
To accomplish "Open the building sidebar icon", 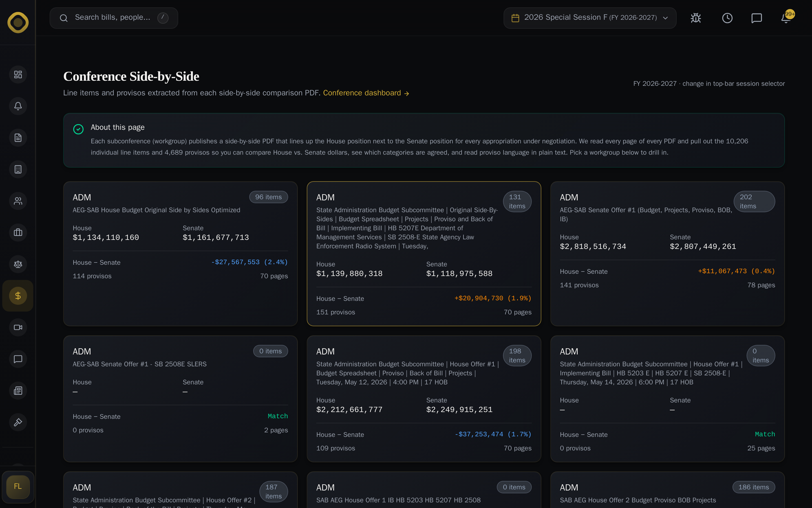I will [18, 169].
